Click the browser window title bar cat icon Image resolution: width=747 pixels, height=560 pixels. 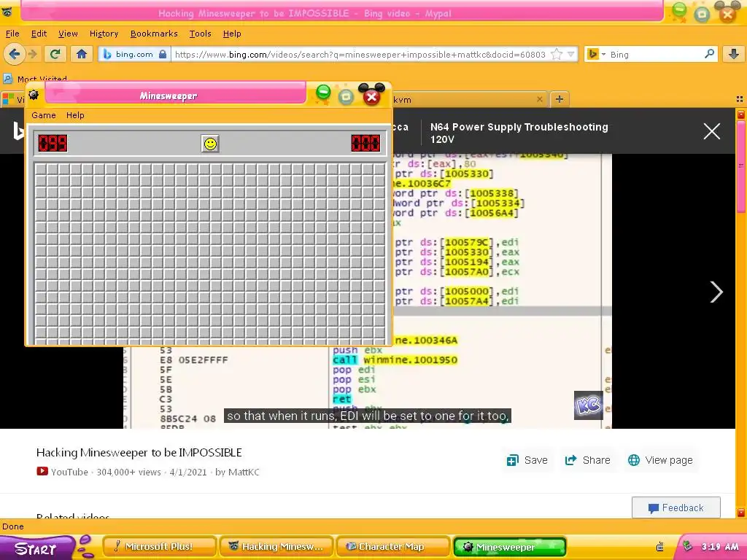point(7,12)
